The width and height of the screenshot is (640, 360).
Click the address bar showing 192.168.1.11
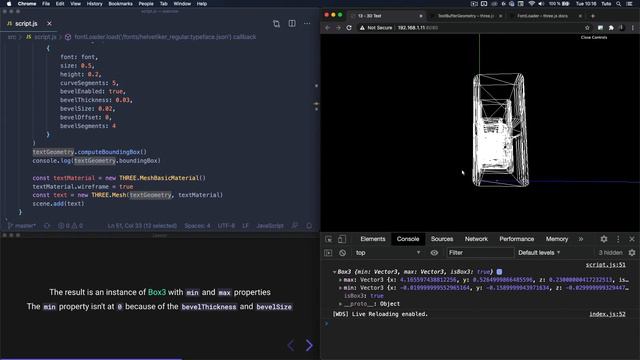click(x=418, y=28)
